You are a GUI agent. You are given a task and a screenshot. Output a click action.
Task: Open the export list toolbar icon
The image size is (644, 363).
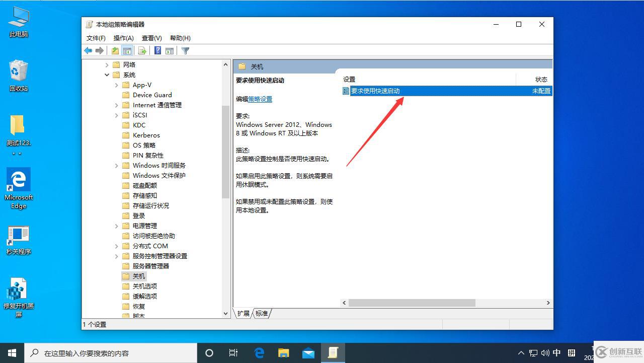point(142,50)
